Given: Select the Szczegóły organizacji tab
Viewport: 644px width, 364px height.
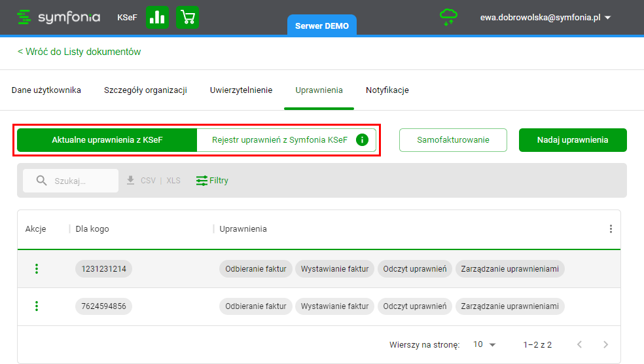Looking at the screenshot, I should click(145, 90).
